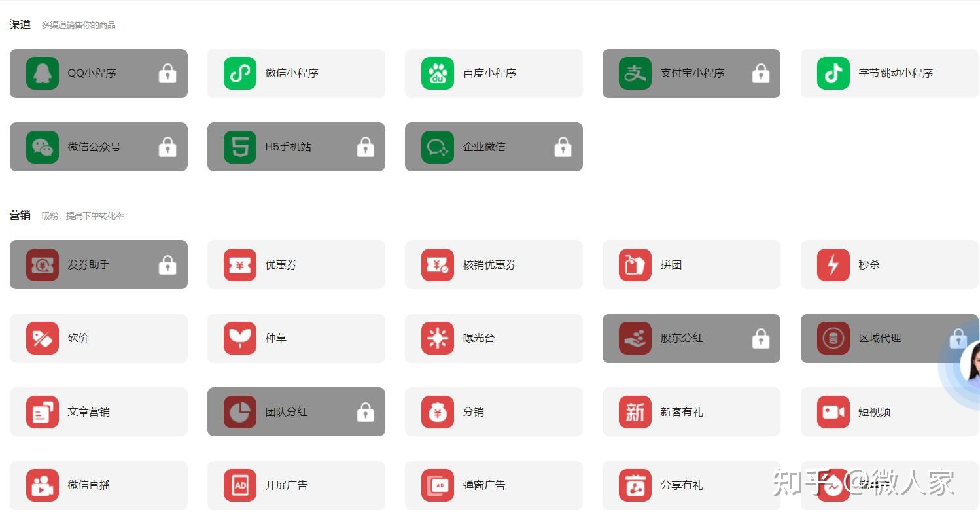Click the 分享有礼 label

[682, 485]
